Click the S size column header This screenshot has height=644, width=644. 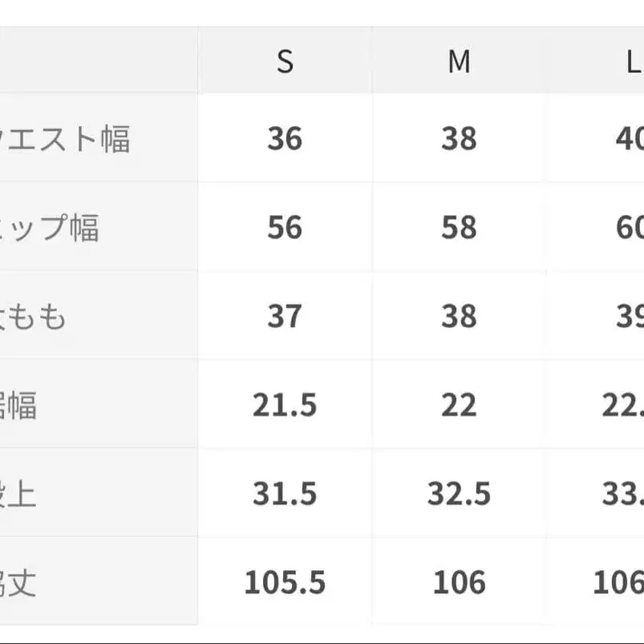click(x=285, y=62)
